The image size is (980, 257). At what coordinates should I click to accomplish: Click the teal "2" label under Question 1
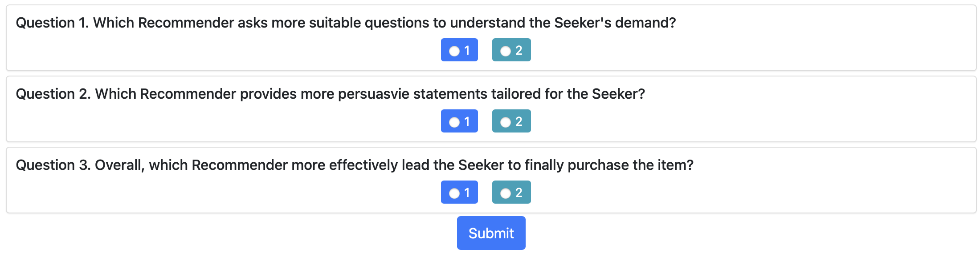519,50
